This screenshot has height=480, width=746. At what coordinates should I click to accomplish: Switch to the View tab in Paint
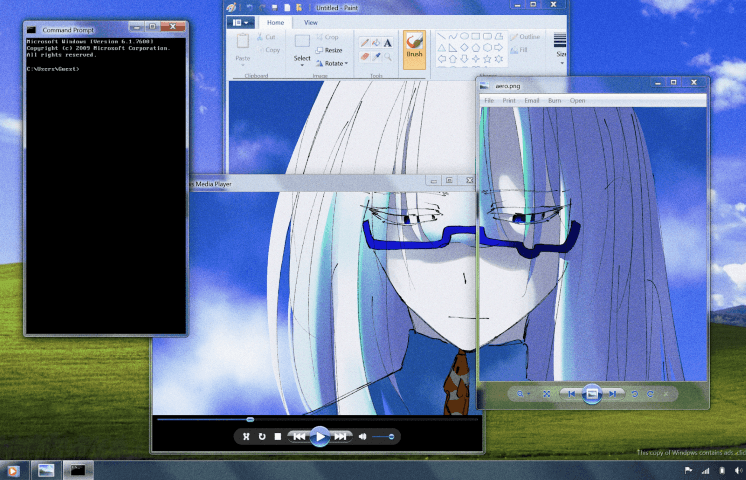point(311,22)
